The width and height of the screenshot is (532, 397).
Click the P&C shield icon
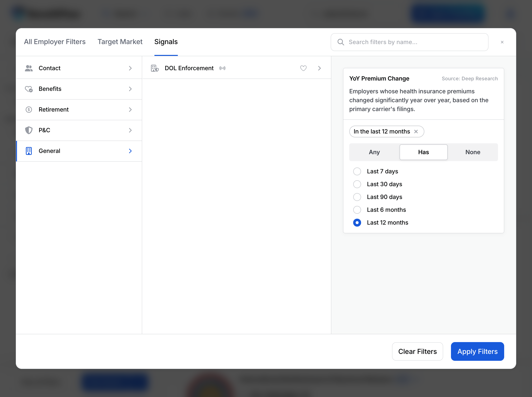pyautogui.click(x=29, y=130)
